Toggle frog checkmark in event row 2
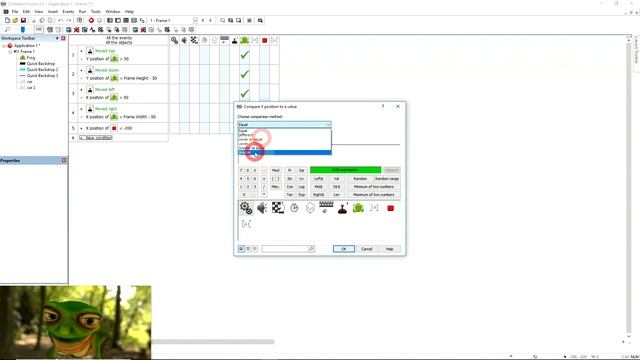Screen dimensions: 640x360 244,74
